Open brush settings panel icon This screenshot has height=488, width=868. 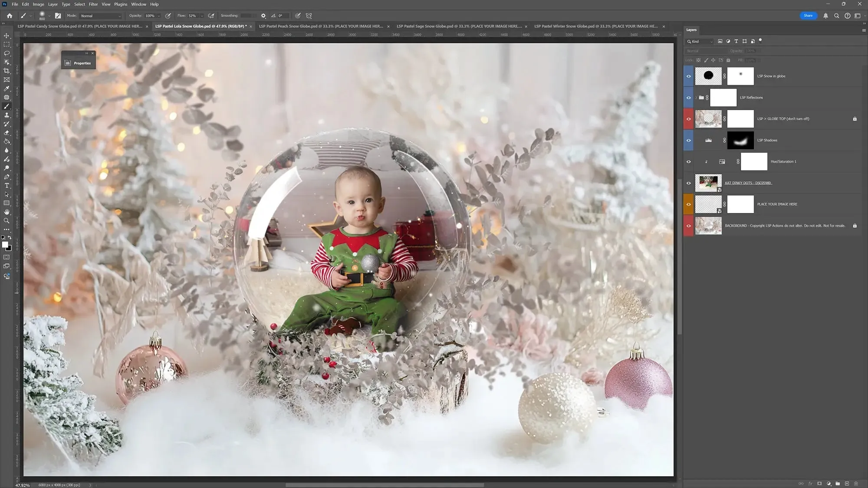[x=58, y=16]
